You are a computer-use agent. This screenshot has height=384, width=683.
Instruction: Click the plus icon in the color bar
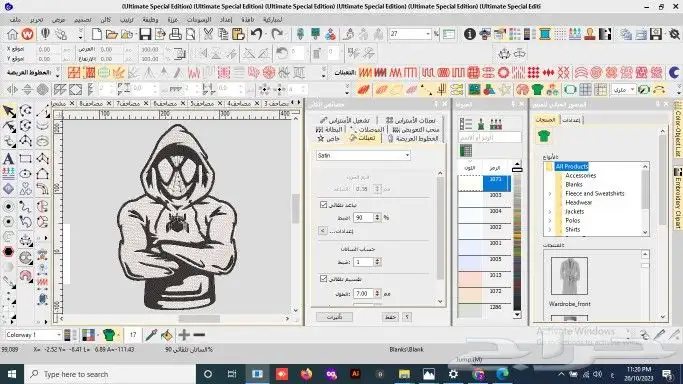(184, 335)
